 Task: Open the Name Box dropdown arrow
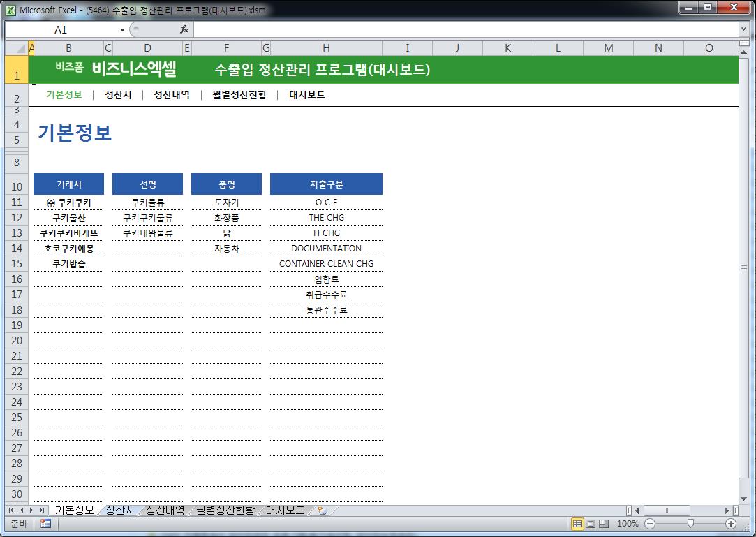122,29
